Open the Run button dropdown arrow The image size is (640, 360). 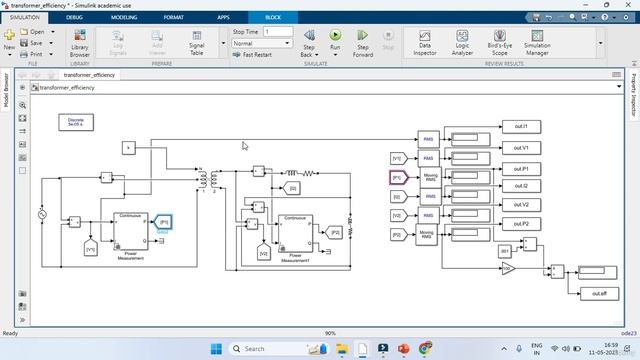(x=335, y=55)
